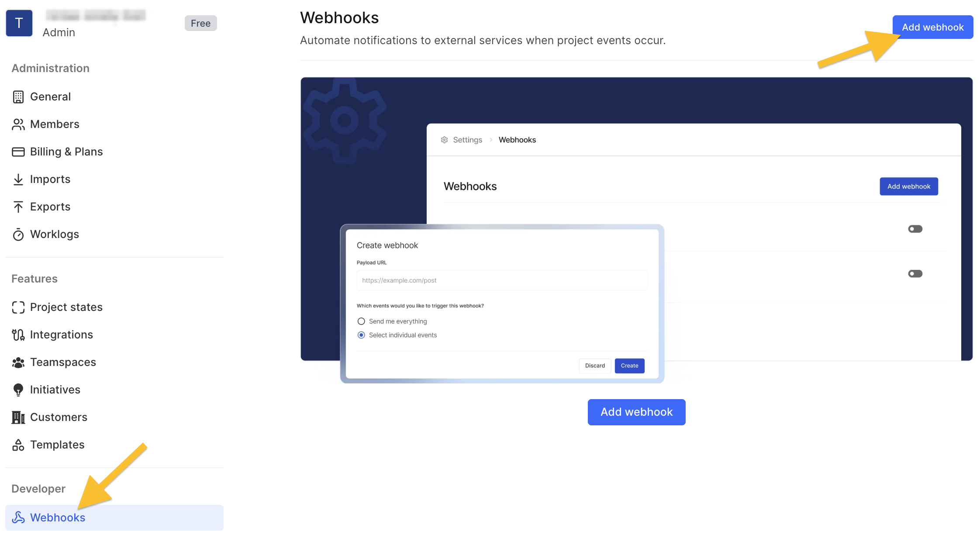Click the Worklogs timer icon
This screenshot has height=538, width=980.
[x=18, y=235]
